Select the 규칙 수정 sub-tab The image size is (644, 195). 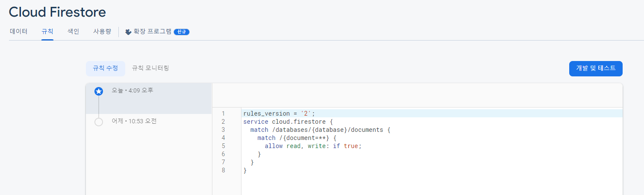[106, 68]
